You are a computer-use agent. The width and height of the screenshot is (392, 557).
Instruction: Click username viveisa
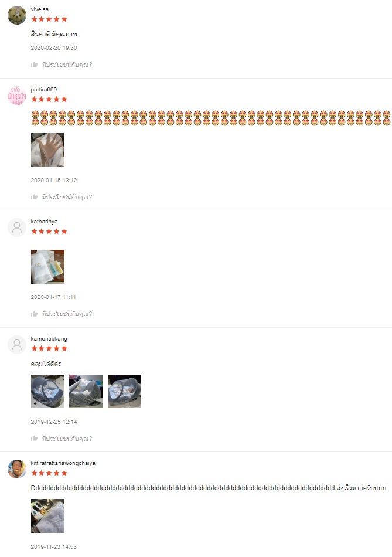pos(40,9)
